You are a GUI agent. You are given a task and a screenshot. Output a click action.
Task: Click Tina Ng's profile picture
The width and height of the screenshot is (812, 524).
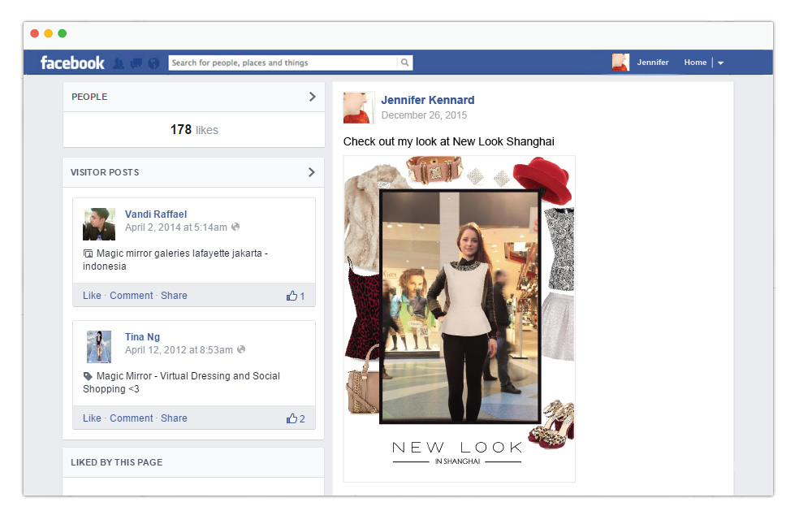[x=99, y=347]
